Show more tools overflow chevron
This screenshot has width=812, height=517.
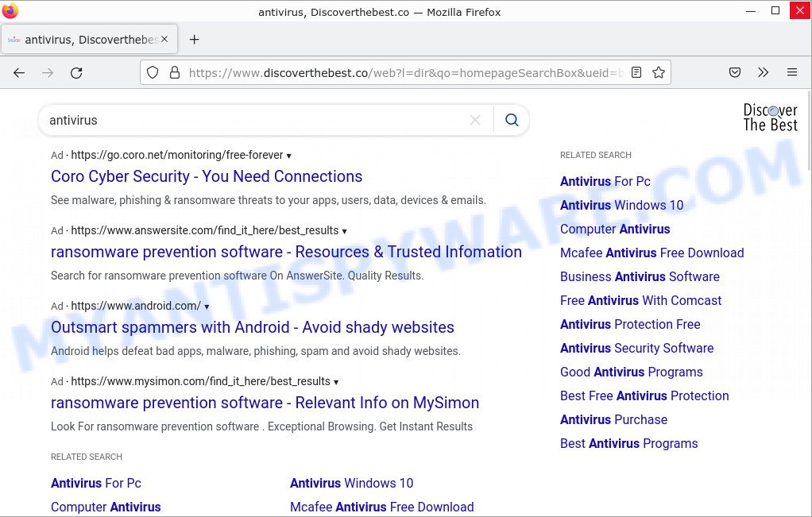(764, 72)
